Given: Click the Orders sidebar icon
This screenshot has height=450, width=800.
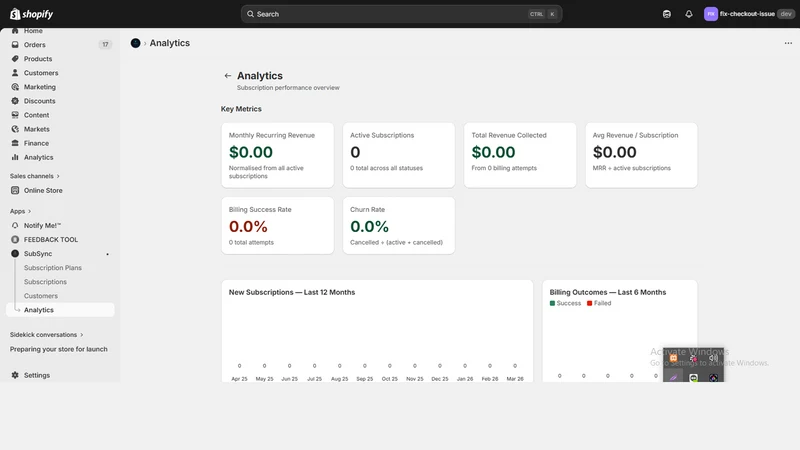Looking at the screenshot, I should 15,44.
